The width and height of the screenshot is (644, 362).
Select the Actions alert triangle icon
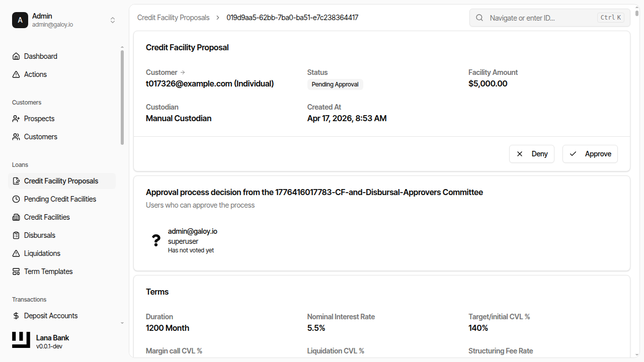tap(16, 74)
